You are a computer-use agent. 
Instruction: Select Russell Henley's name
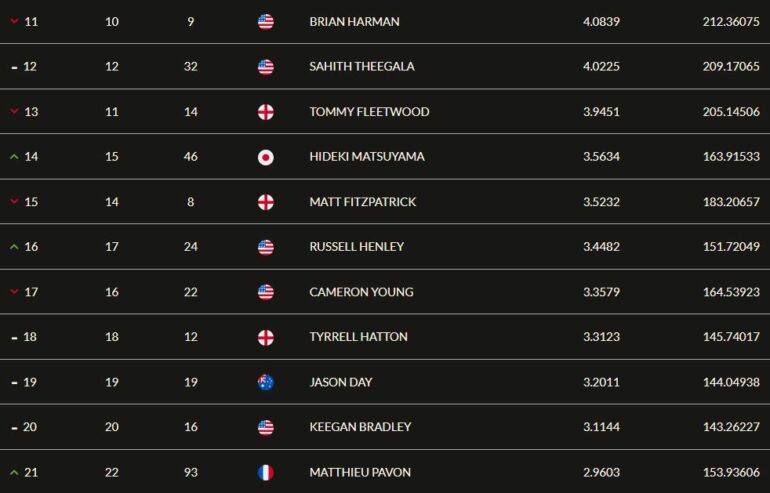coord(357,246)
